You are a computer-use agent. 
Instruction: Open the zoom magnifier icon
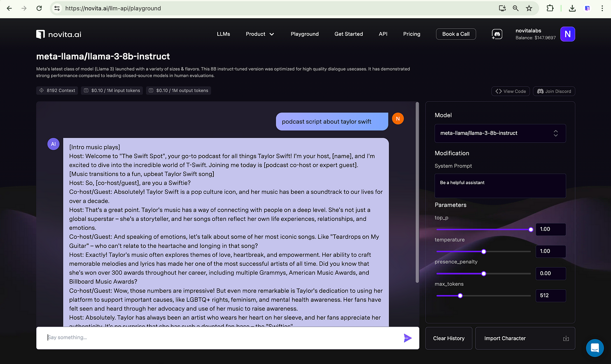(516, 8)
